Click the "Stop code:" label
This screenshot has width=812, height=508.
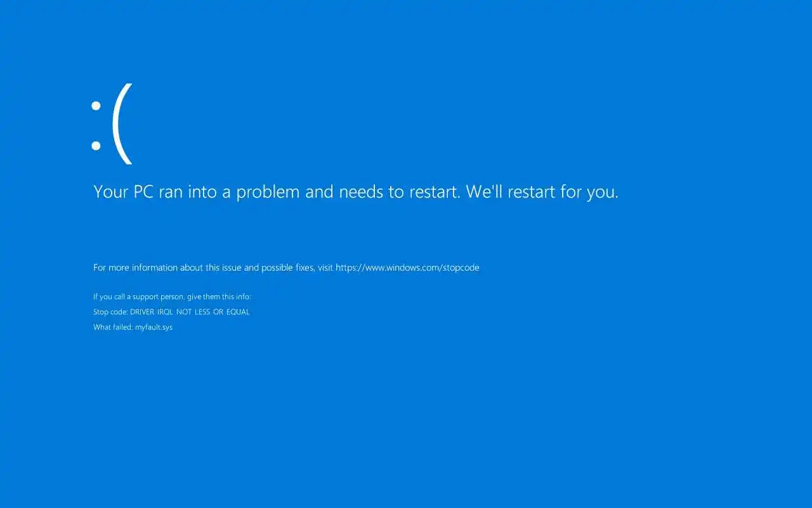point(110,312)
